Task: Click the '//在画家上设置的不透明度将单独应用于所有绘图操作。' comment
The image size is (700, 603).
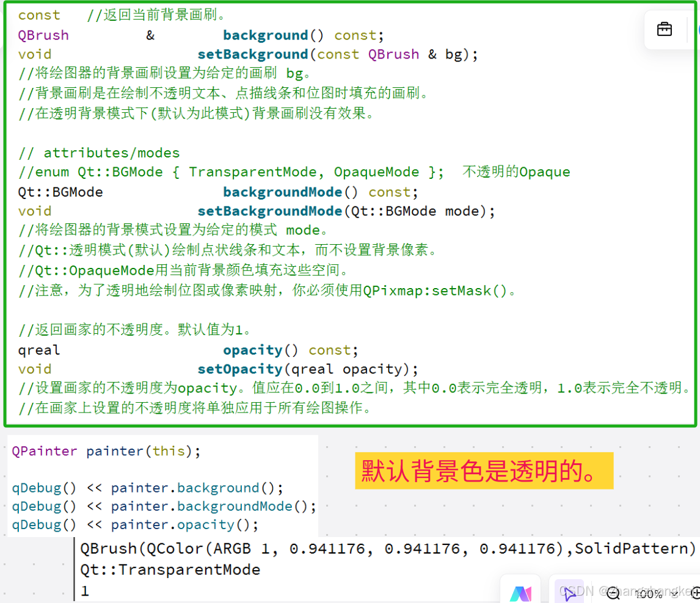Action: coord(195,408)
